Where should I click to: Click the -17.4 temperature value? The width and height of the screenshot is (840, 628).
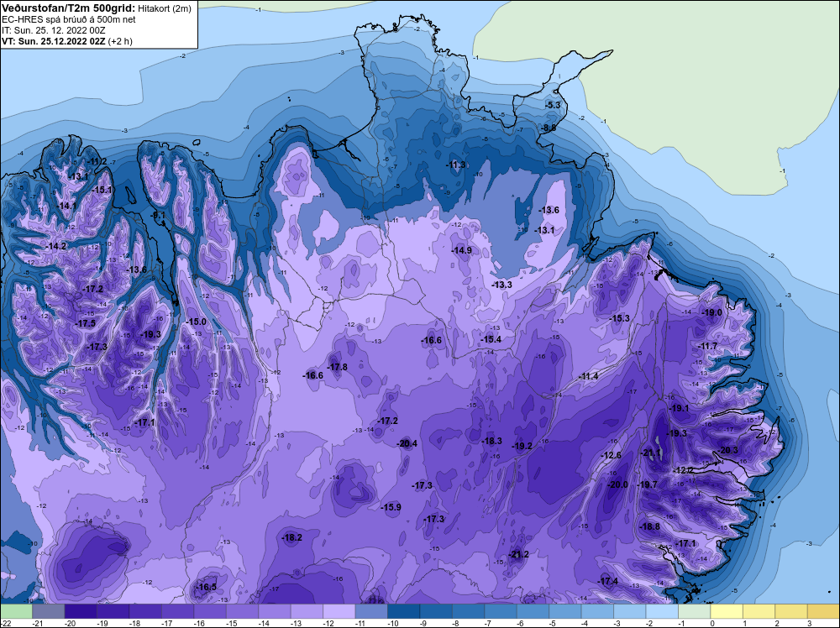(x=608, y=582)
